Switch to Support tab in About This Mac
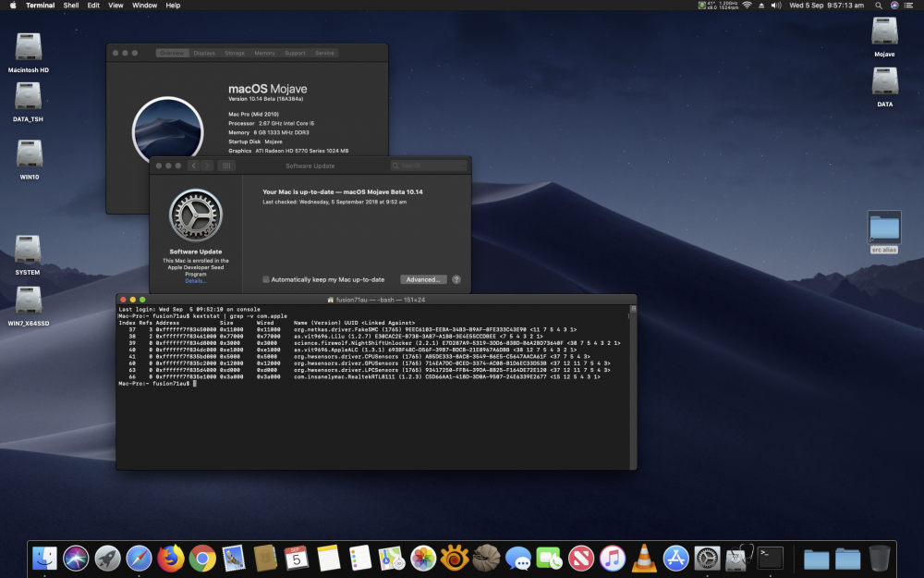The height and width of the screenshot is (578, 924). (295, 53)
